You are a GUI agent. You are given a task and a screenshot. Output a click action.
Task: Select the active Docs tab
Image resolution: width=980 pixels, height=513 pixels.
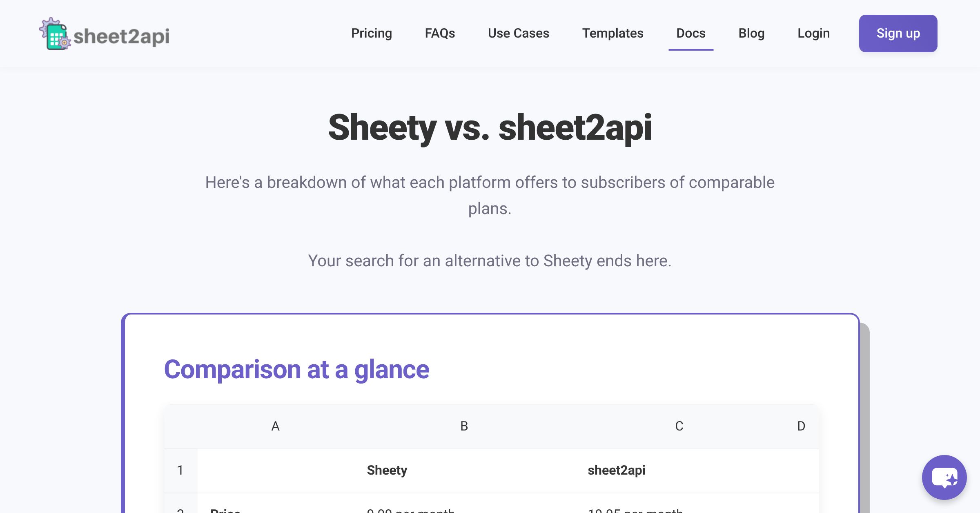(690, 33)
